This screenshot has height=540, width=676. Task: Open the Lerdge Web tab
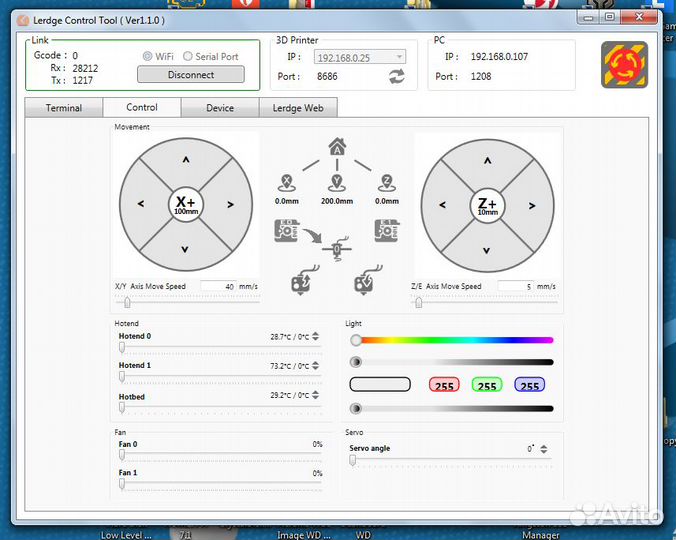pyautogui.click(x=298, y=108)
